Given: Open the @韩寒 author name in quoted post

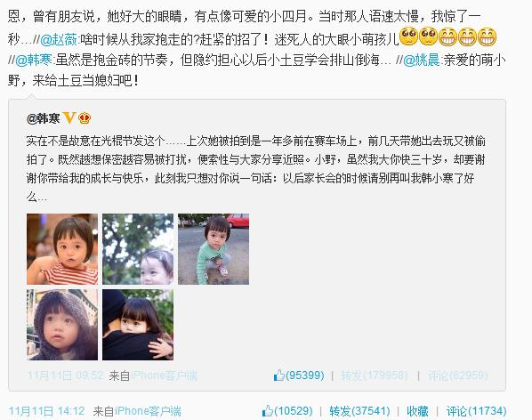Looking at the screenshot, I should (x=43, y=118).
